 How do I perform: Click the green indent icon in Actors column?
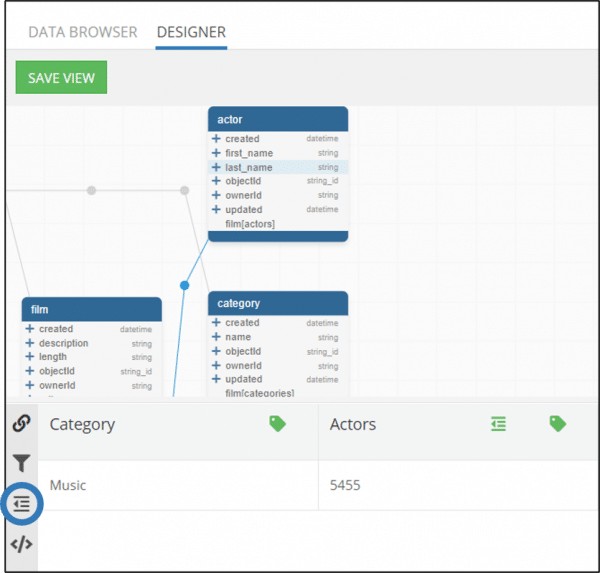[498, 424]
